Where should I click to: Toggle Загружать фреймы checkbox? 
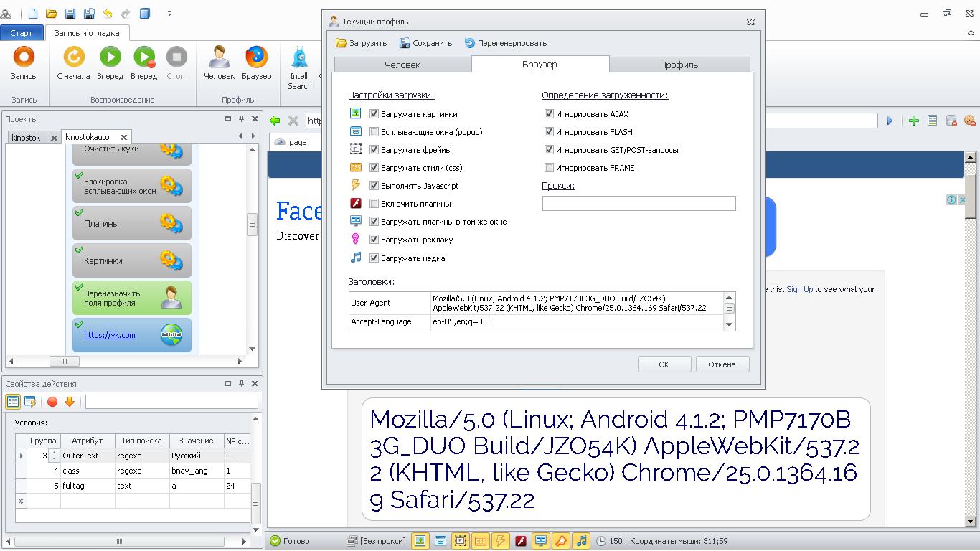click(x=374, y=150)
